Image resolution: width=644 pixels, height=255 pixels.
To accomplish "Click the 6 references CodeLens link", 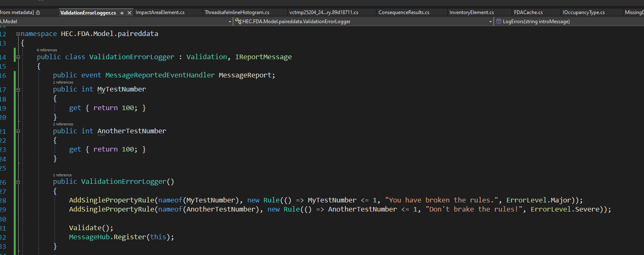I will 47,50.
